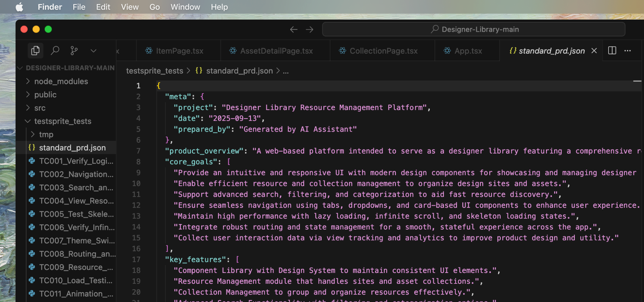The image size is (644, 302).
Task: Open the TC007_Theme_Swi... test file
Action: click(x=77, y=241)
